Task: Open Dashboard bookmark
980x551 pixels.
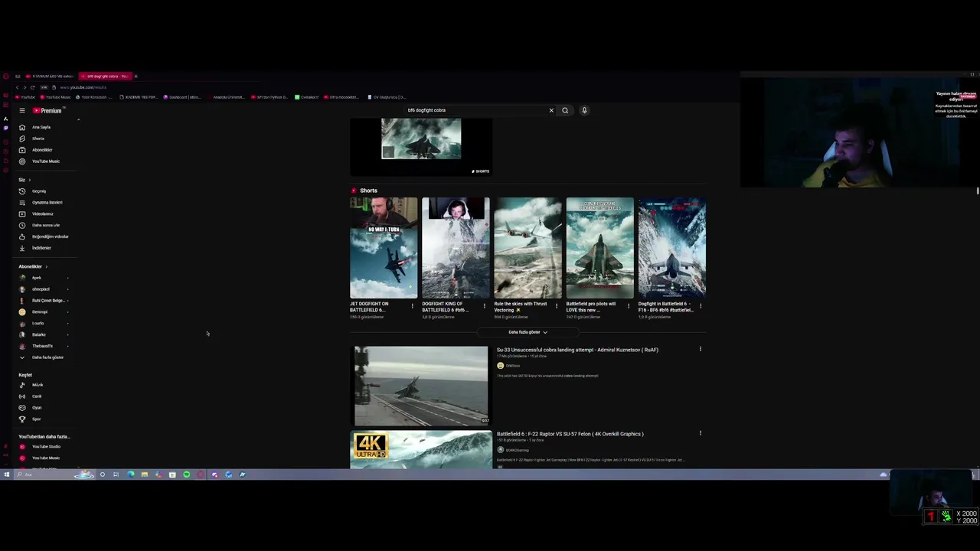Action: point(182,97)
